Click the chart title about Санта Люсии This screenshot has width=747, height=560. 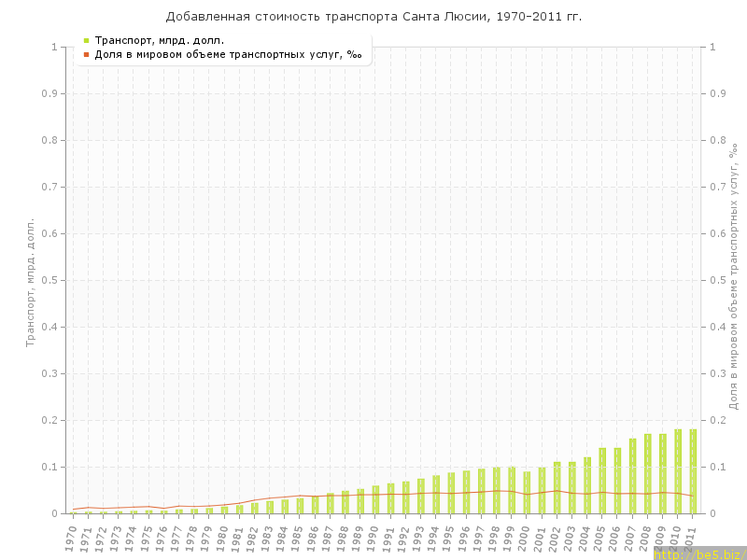373,17
